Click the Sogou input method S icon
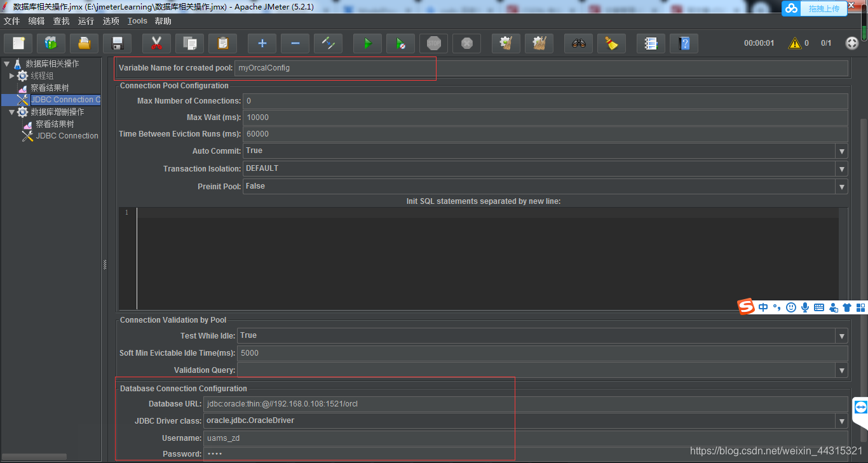This screenshot has width=868, height=463. (746, 307)
